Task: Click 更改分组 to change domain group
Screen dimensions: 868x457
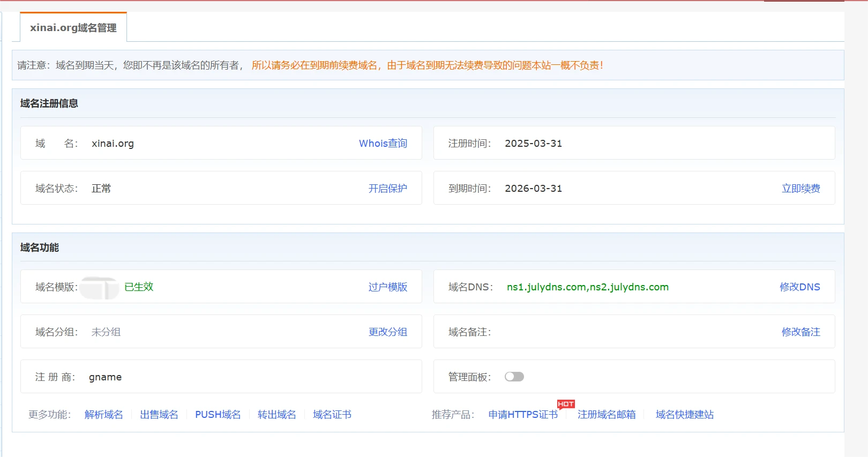Action: [x=387, y=332]
